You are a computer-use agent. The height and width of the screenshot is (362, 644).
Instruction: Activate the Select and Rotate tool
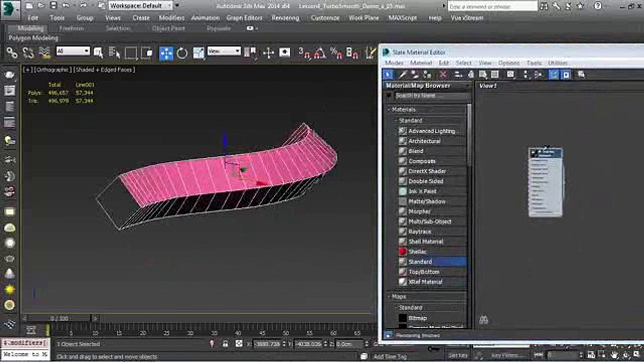[x=182, y=53]
